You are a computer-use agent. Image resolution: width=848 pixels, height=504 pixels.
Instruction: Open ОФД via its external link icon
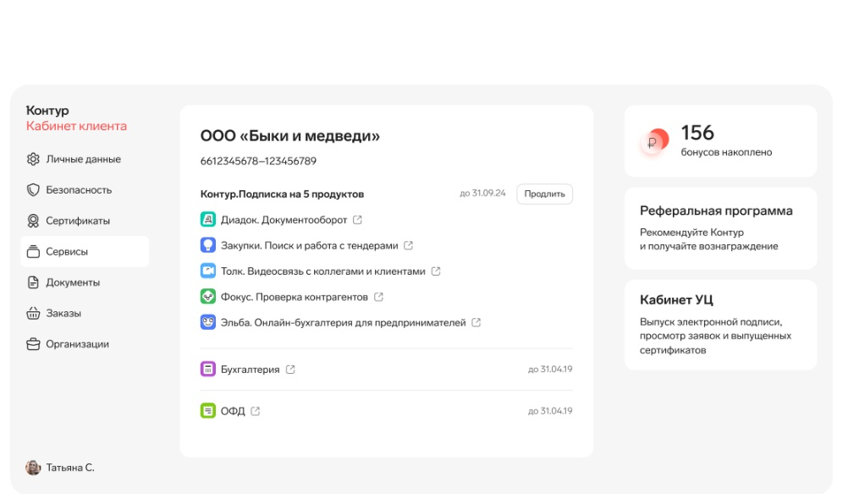256,411
